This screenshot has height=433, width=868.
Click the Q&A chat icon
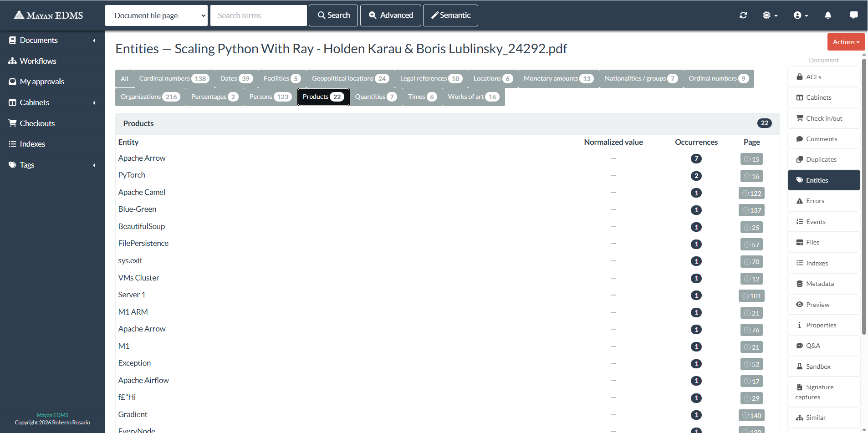tap(799, 346)
